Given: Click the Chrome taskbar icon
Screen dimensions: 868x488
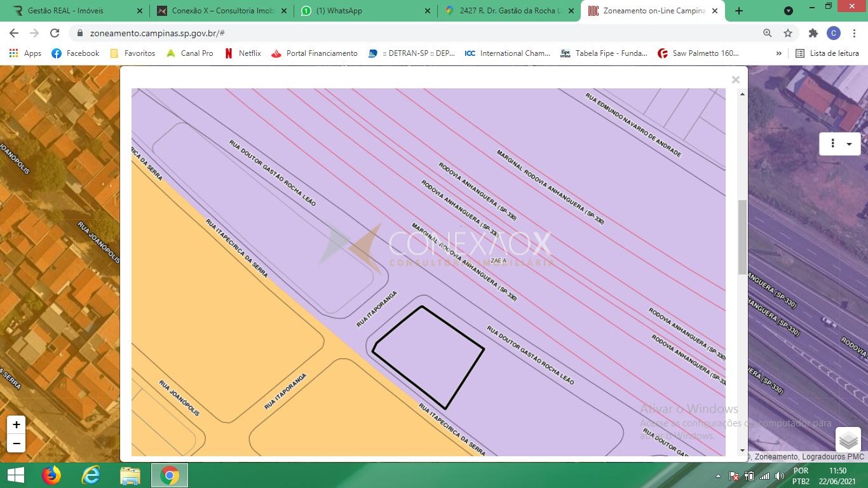Looking at the screenshot, I should tap(170, 475).
